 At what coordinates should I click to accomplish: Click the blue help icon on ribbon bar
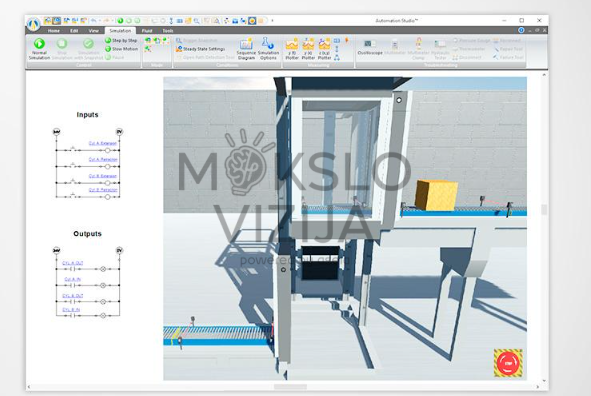521,30
